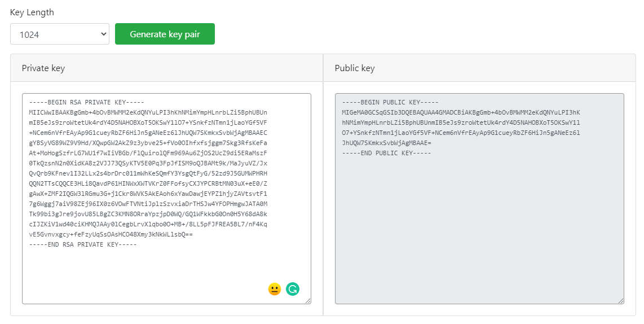
Task: Click the green Grammarly icon in private key box
Action: pos(293,289)
